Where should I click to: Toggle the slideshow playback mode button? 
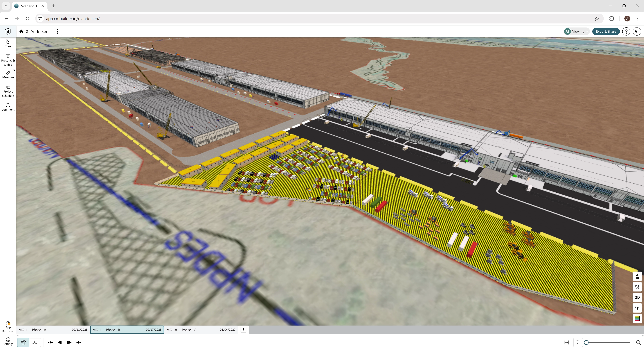coord(35,342)
